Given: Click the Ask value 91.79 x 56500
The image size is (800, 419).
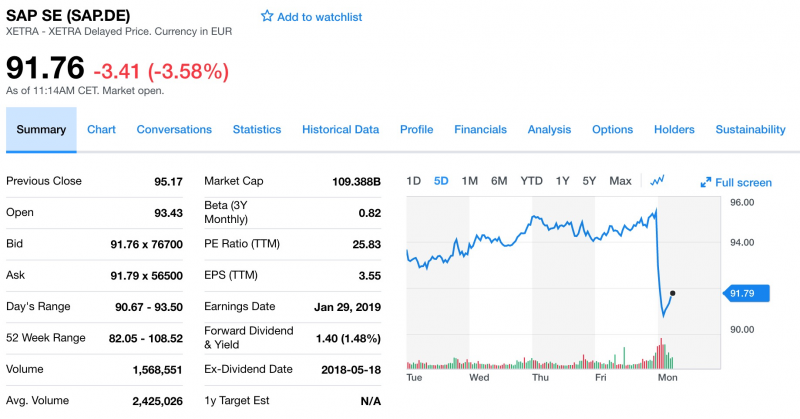Looking at the screenshot, I should coord(146,276).
